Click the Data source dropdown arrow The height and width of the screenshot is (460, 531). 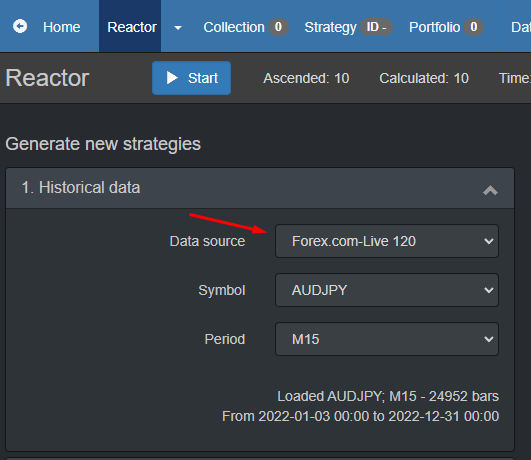(x=488, y=241)
